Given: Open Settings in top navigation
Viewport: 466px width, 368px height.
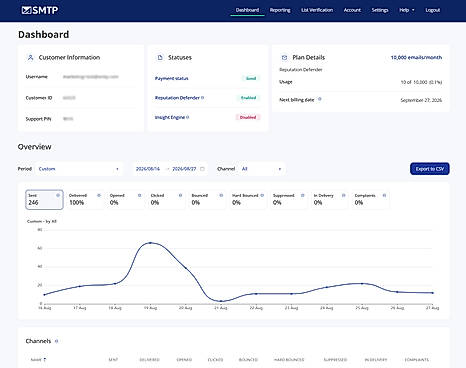Looking at the screenshot, I should [380, 10].
